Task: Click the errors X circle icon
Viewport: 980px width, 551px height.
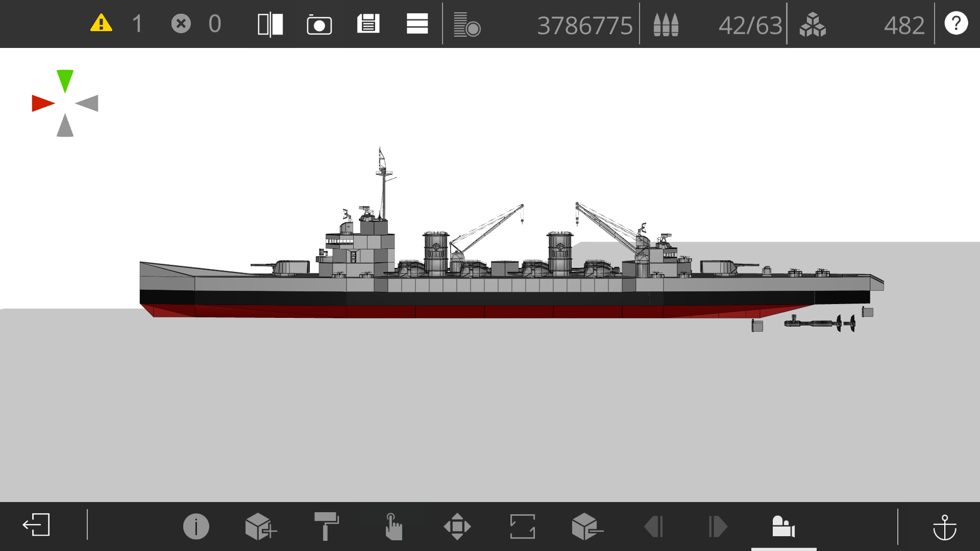Action: [181, 23]
